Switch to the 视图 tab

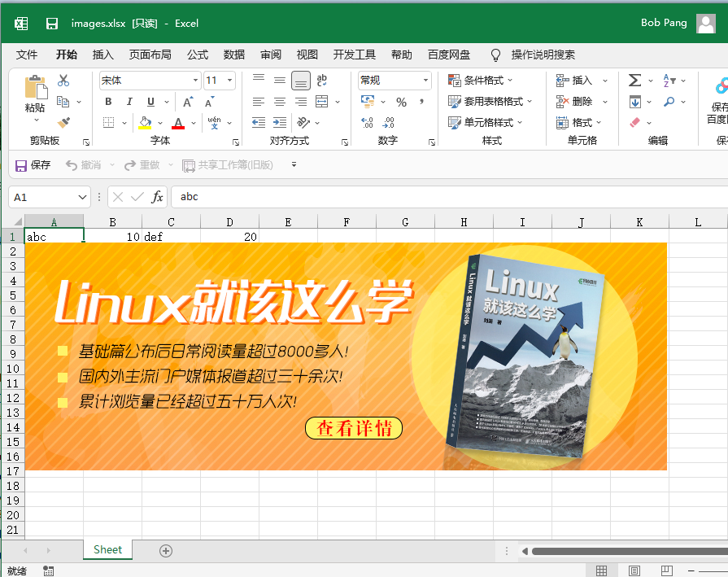coord(307,55)
